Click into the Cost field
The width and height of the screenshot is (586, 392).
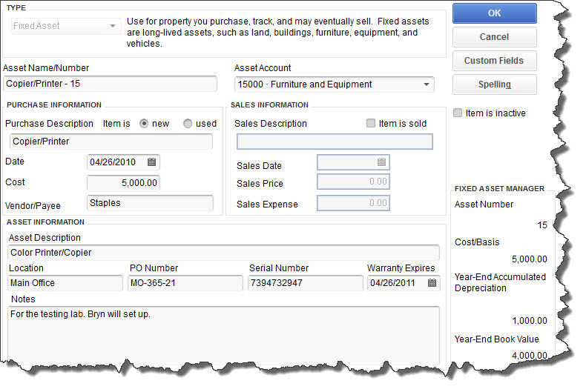tap(123, 182)
